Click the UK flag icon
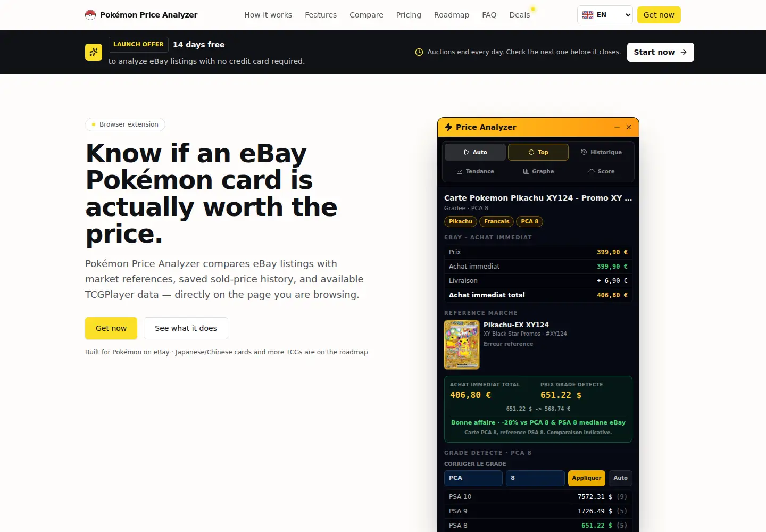 point(588,15)
